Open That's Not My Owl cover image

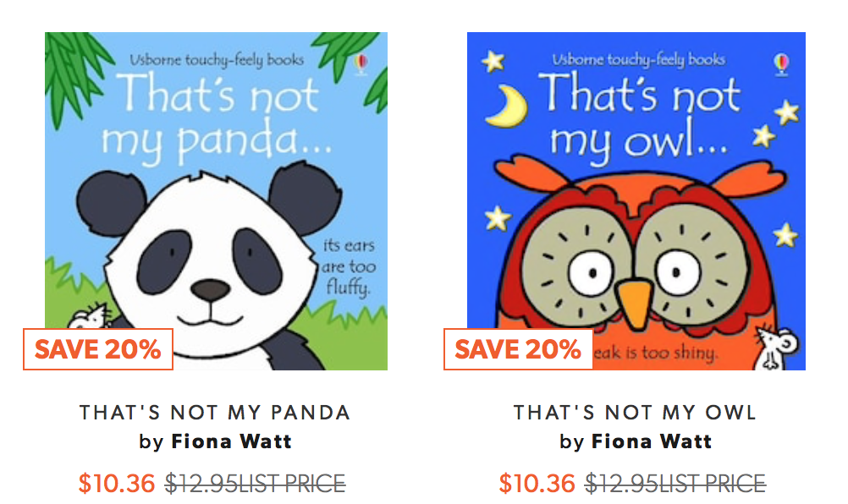pos(636,201)
